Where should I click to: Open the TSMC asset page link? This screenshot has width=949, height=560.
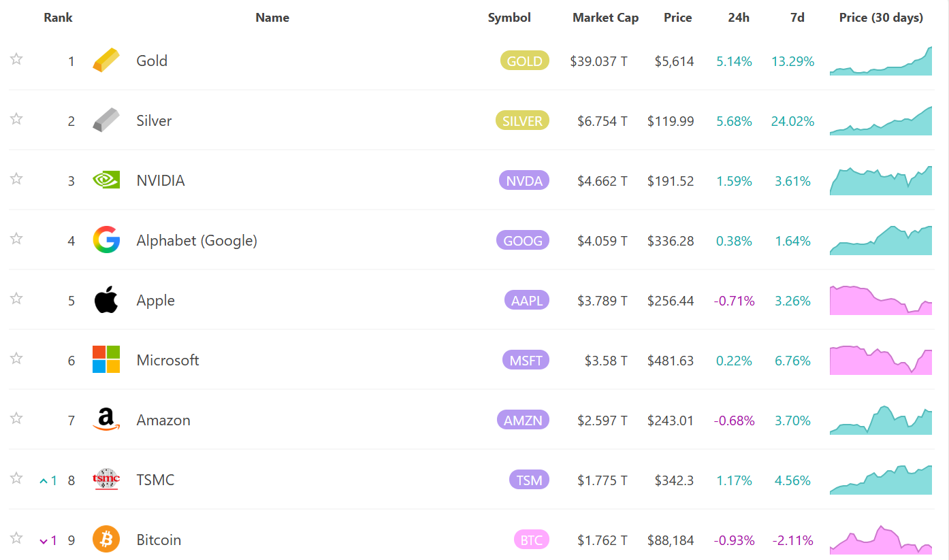[x=155, y=480]
